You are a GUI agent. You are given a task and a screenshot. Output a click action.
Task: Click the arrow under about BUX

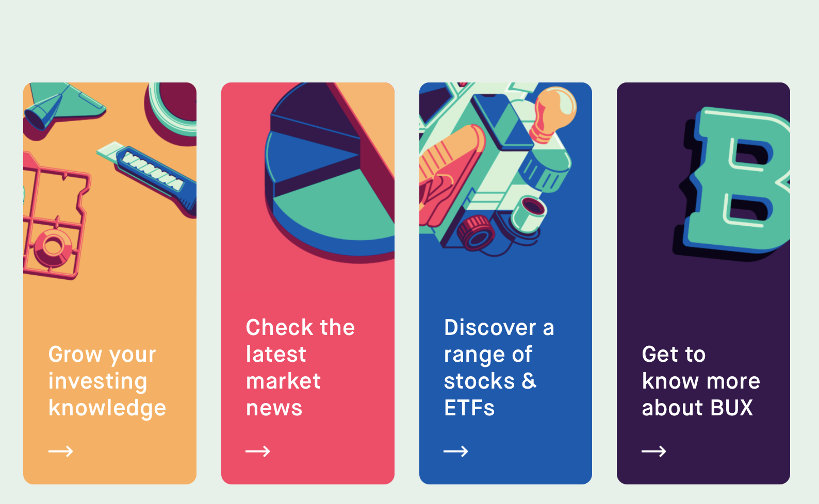(x=654, y=451)
